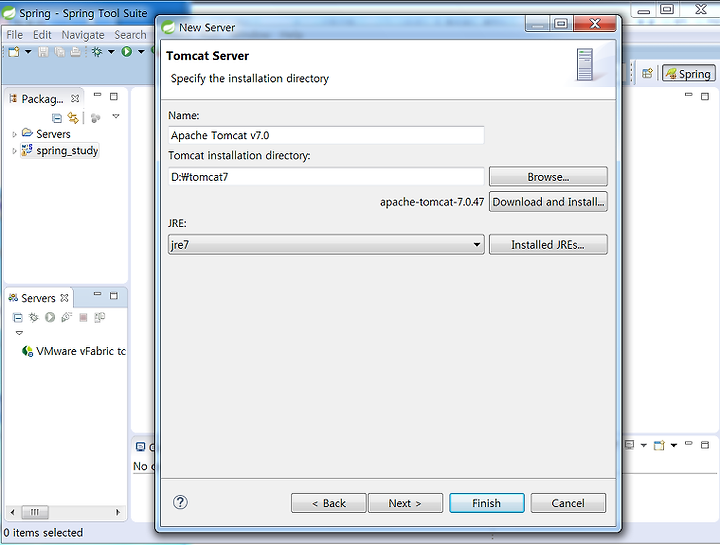
Task: Click Start server icon in Servers view
Action: click(50, 317)
